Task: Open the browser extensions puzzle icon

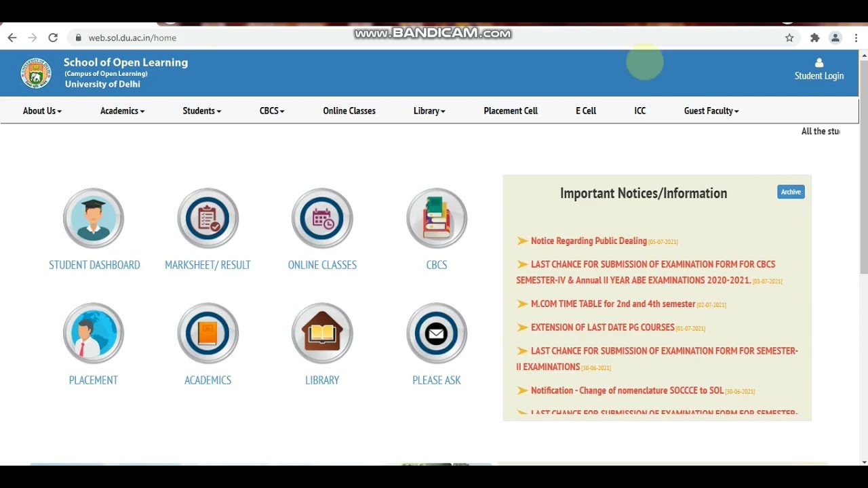Action: point(815,38)
